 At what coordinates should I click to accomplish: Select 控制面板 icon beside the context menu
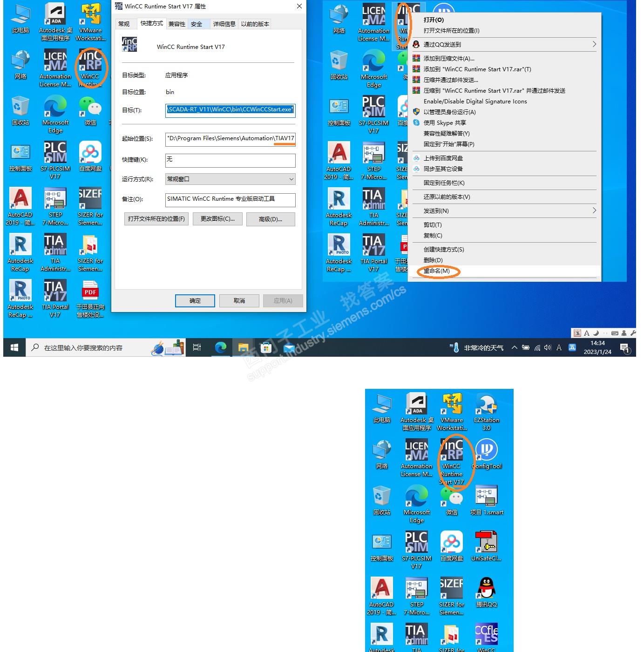click(339, 112)
